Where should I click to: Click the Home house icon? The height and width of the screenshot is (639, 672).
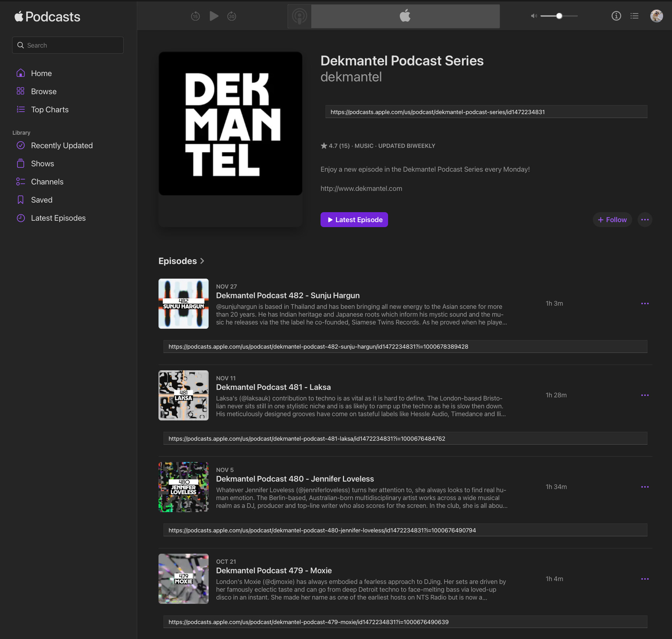point(21,73)
